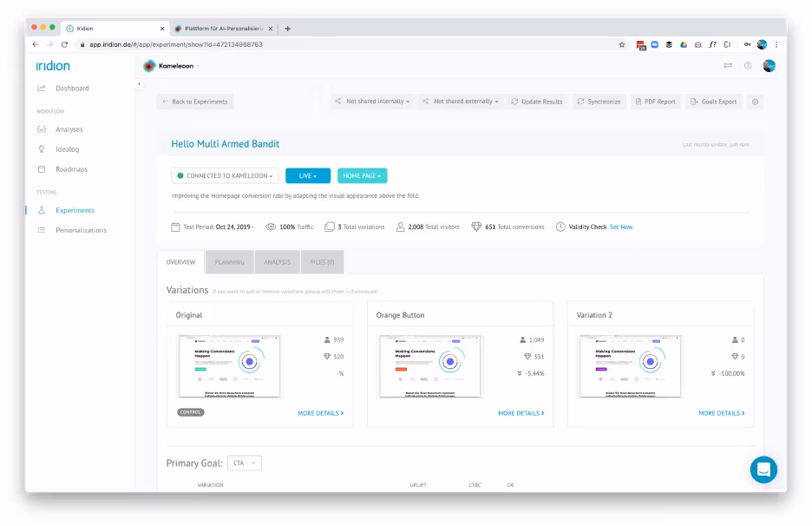The image size is (812, 526).
Task: Click MORE DETAILS for Original
Action: click(x=321, y=413)
